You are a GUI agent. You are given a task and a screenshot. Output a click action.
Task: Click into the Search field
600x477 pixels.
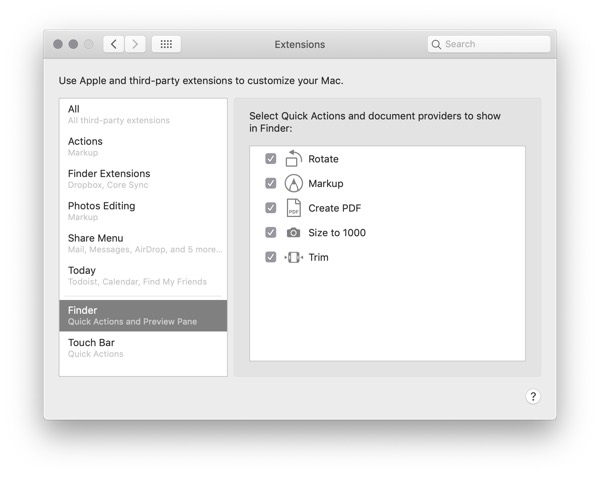[x=489, y=44]
